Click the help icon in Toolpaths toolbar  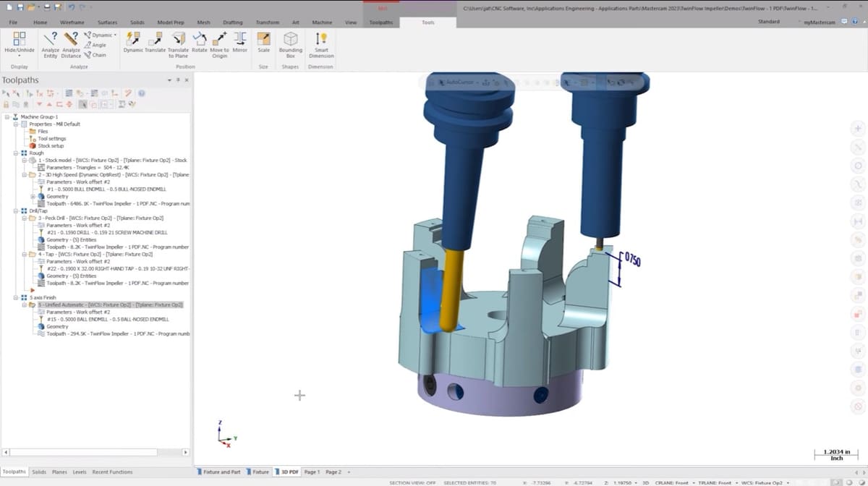coord(142,93)
